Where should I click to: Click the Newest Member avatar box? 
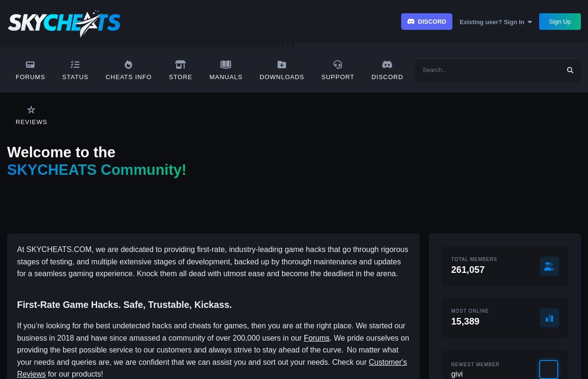pyautogui.click(x=549, y=370)
